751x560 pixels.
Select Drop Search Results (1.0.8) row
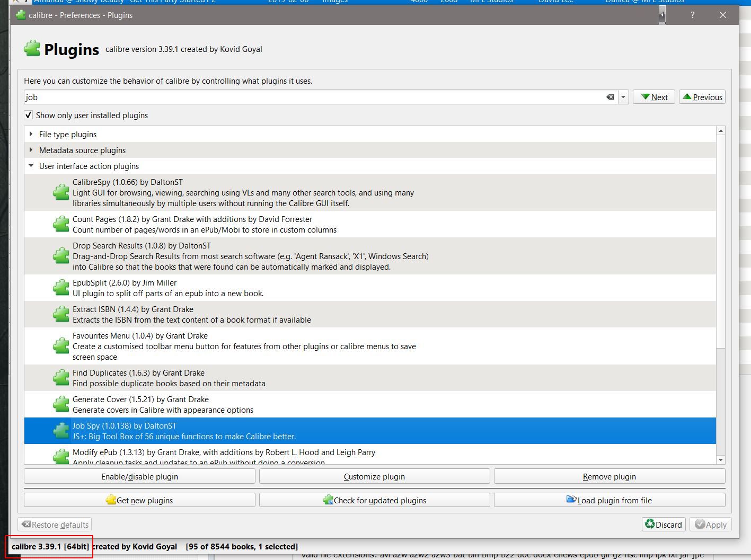370,256
